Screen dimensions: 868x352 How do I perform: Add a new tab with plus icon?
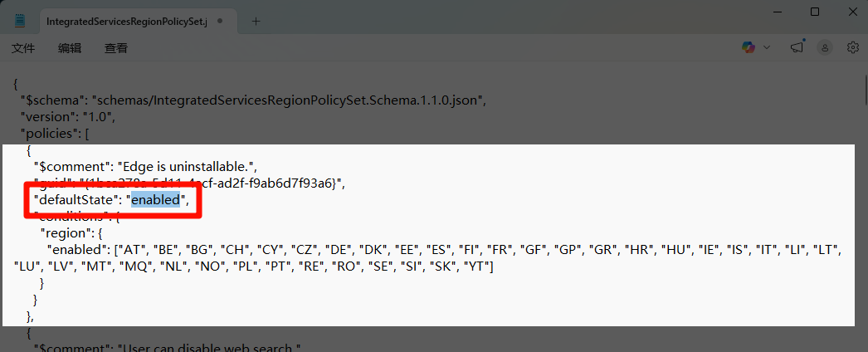(256, 21)
